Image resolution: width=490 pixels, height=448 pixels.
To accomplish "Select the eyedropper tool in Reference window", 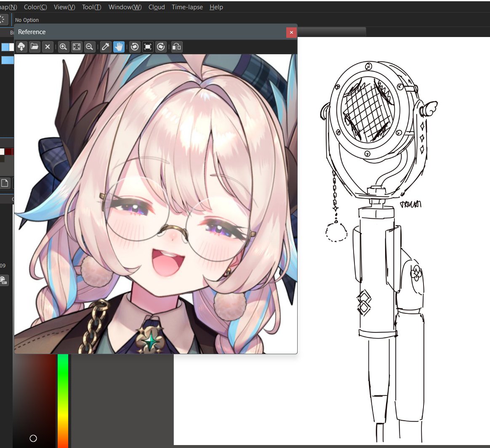I will coord(106,47).
